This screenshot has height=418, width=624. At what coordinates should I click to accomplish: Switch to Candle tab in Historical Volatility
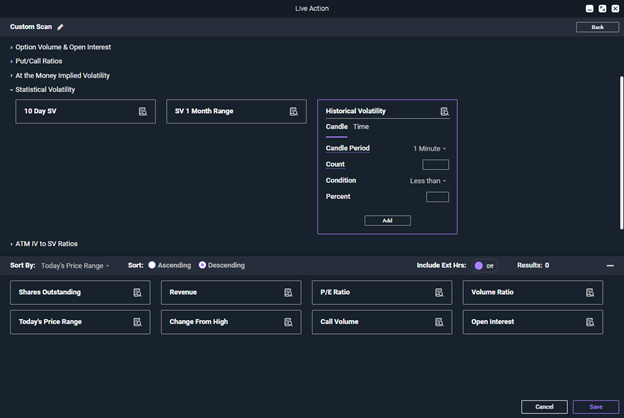pyautogui.click(x=337, y=127)
